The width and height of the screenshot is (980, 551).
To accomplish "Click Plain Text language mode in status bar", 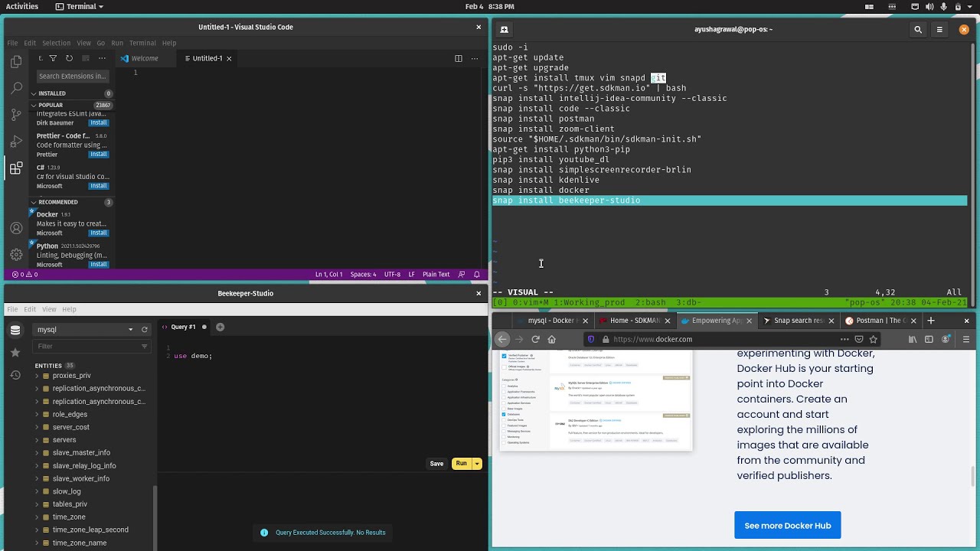I will pos(436,274).
